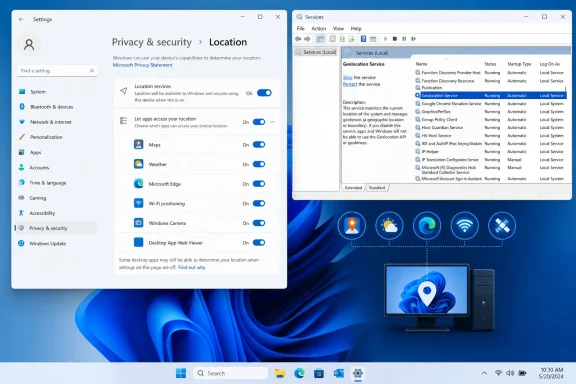Open File menu in Services window
This screenshot has height=384, width=576.
click(300, 28)
